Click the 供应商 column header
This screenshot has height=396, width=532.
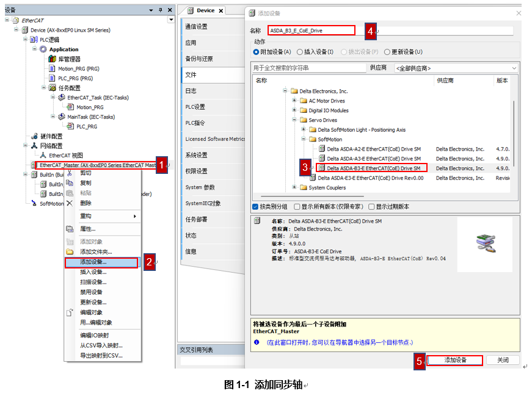[464, 81]
